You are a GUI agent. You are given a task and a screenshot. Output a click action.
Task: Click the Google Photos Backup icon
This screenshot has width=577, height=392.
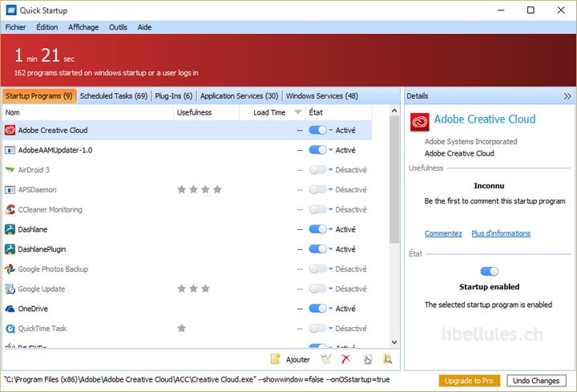(x=10, y=269)
